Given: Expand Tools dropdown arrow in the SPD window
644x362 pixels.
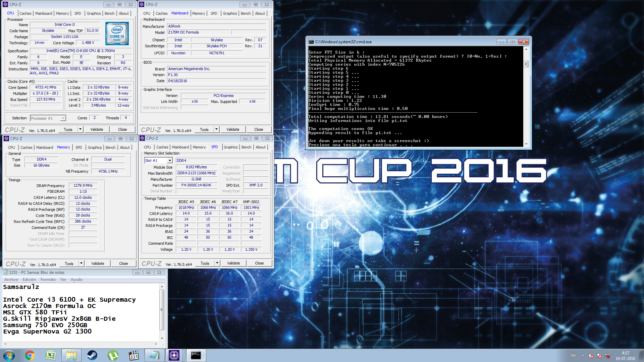Looking at the screenshot, I should pos(217,263).
